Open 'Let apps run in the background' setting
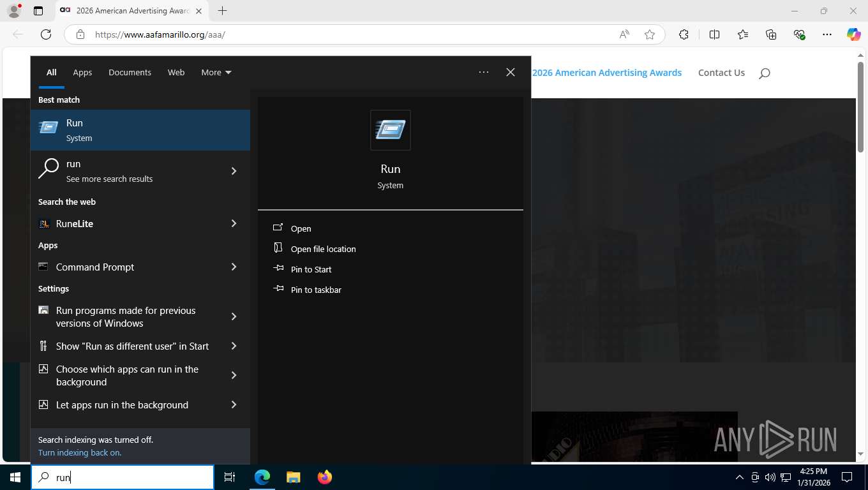The image size is (868, 490). point(125,405)
